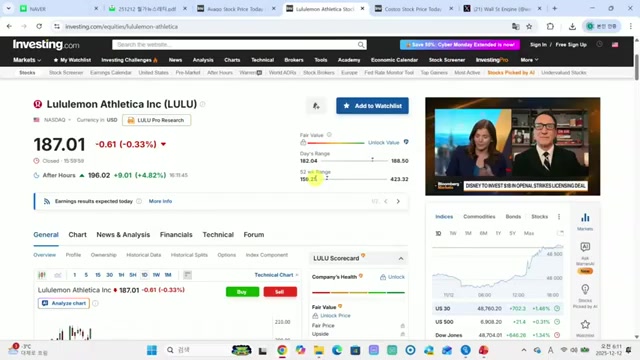
Task: Reload the page with the refresh icon
Action: 39,27
